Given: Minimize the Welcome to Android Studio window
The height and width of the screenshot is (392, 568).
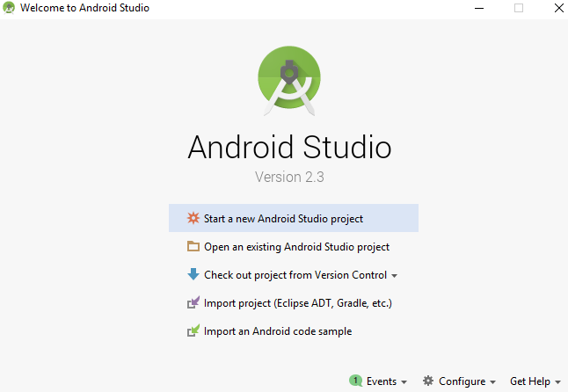Looking at the screenshot, I should click(x=479, y=8).
